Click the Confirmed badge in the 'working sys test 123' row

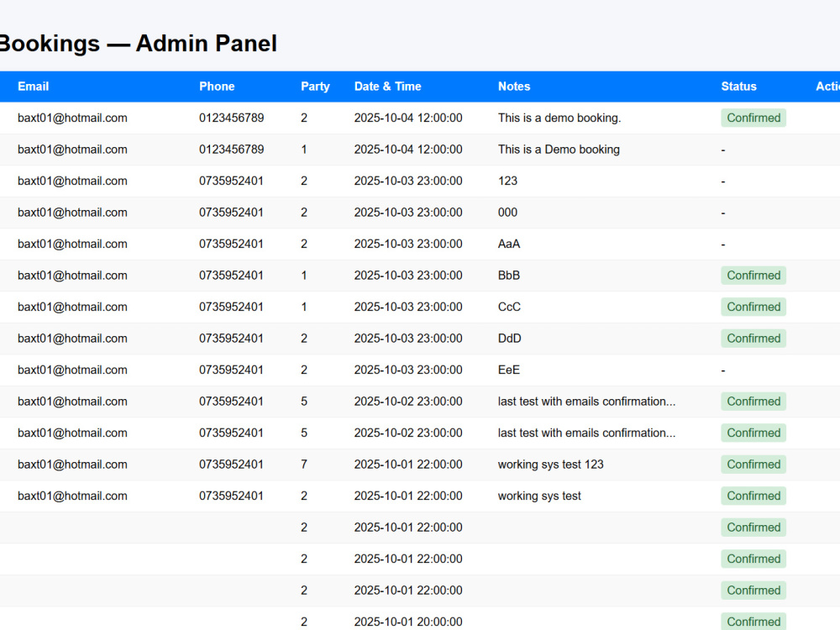point(753,465)
